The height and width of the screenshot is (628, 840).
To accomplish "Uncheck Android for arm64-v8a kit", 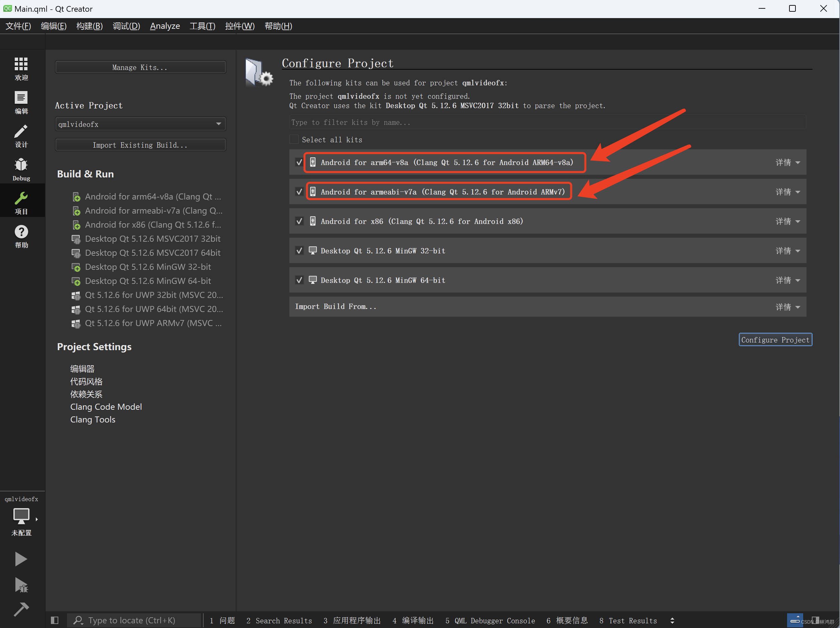I will click(x=299, y=162).
